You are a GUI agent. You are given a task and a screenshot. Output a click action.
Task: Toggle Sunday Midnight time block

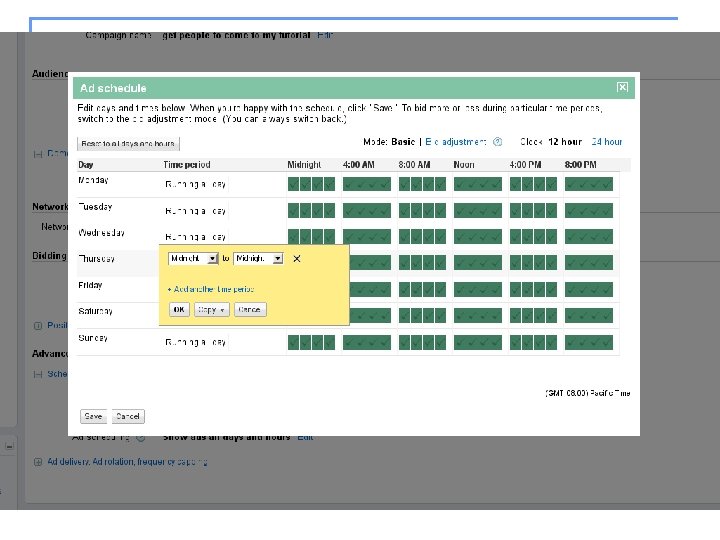click(x=311, y=342)
